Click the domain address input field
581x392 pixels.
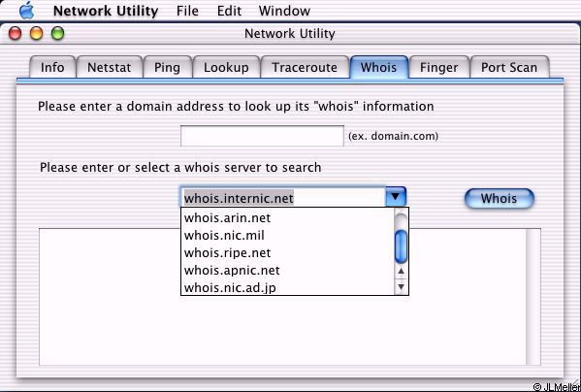click(x=262, y=136)
